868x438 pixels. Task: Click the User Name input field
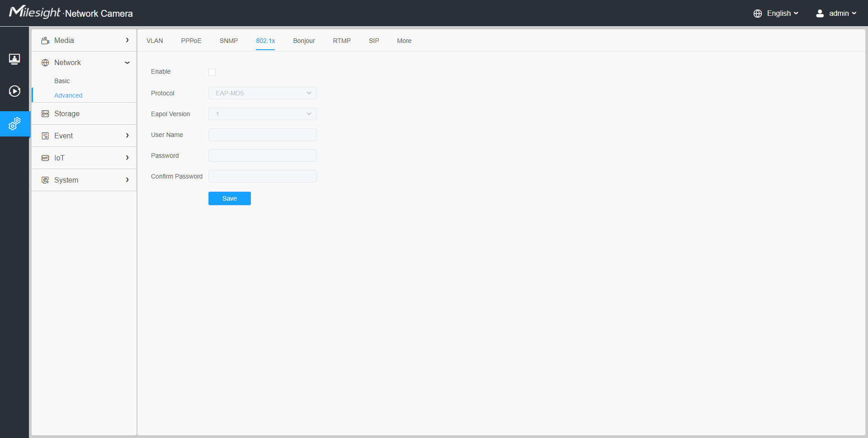point(262,135)
